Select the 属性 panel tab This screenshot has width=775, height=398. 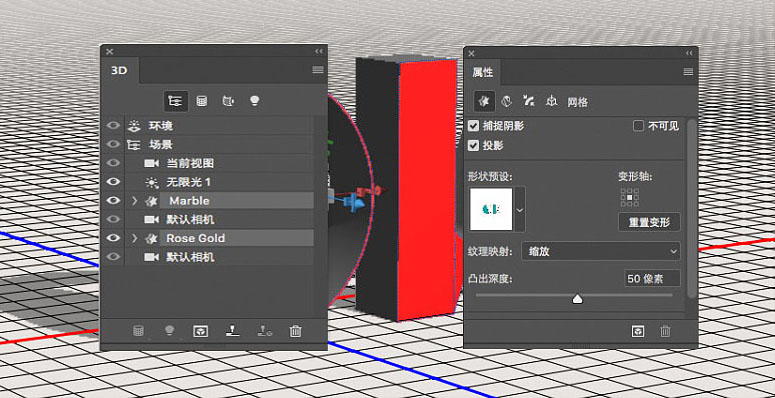tap(482, 72)
